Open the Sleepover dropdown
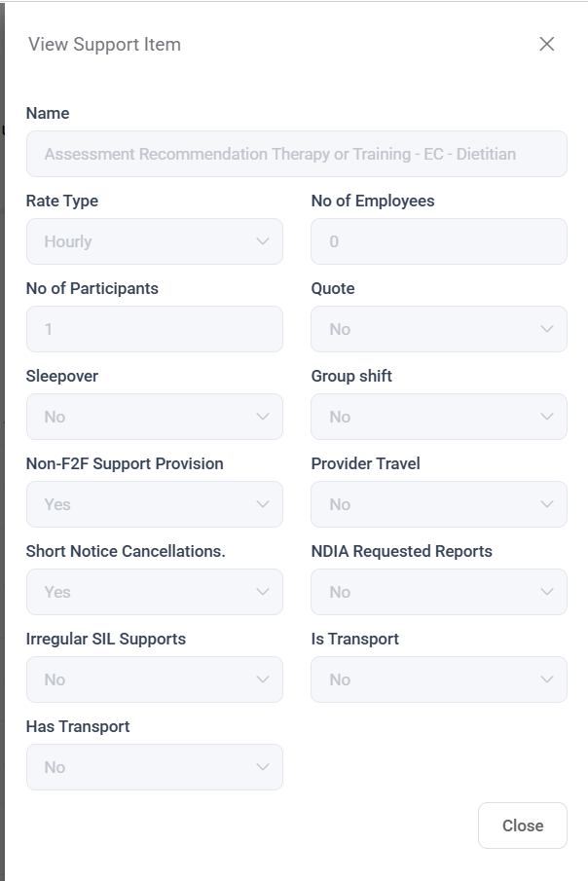The width and height of the screenshot is (588, 881). click(x=154, y=417)
